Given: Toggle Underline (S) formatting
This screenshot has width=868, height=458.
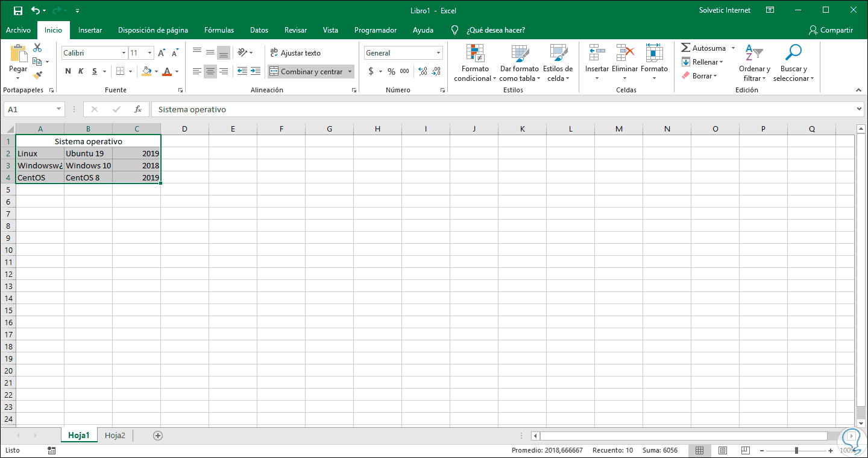Looking at the screenshot, I should pos(95,71).
